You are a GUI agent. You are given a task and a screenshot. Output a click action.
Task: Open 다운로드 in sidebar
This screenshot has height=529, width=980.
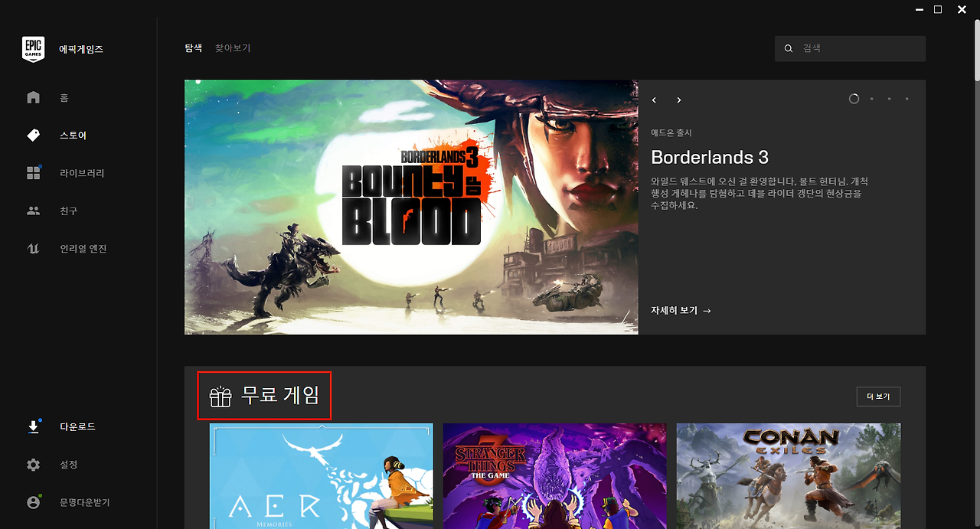pyautogui.click(x=78, y=426)
